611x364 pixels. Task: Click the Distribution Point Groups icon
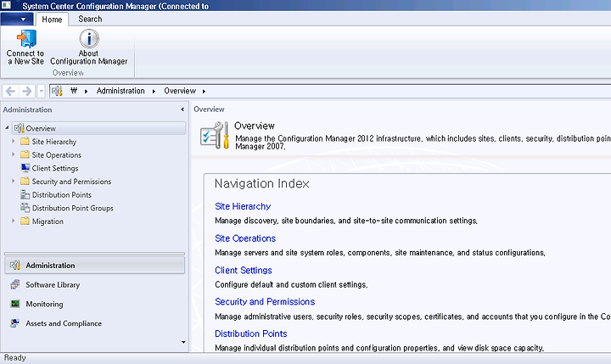coord(25,208)
